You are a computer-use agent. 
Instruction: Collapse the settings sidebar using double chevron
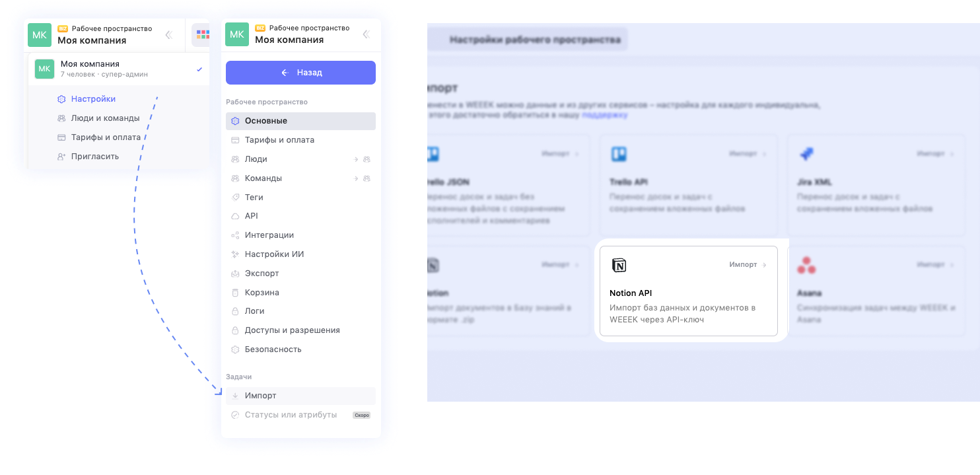tap(366, 34)
